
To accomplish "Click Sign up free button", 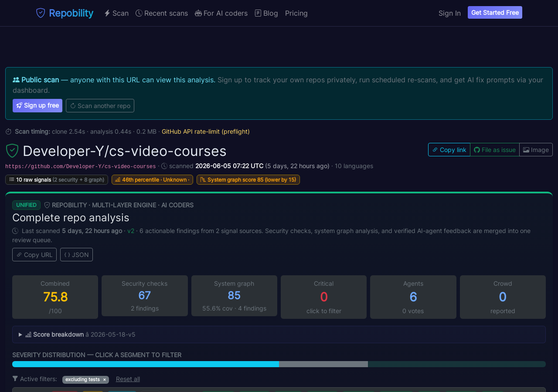I will click(37, 105).
